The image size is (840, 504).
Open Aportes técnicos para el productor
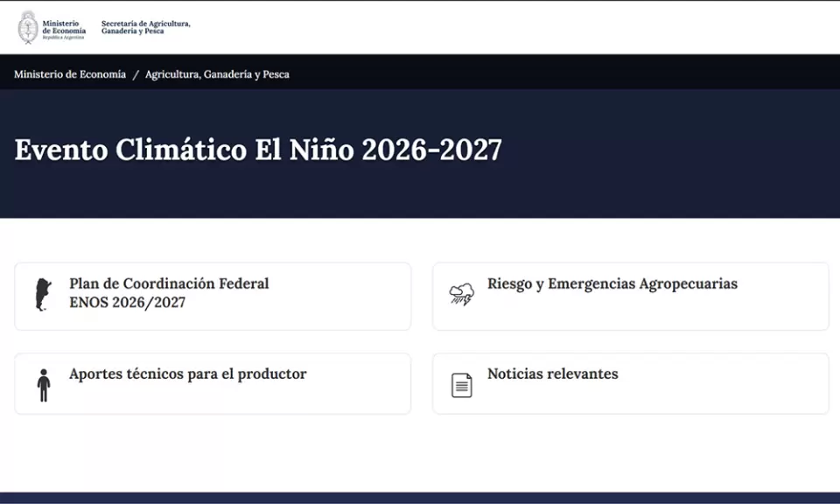[213, 383]
